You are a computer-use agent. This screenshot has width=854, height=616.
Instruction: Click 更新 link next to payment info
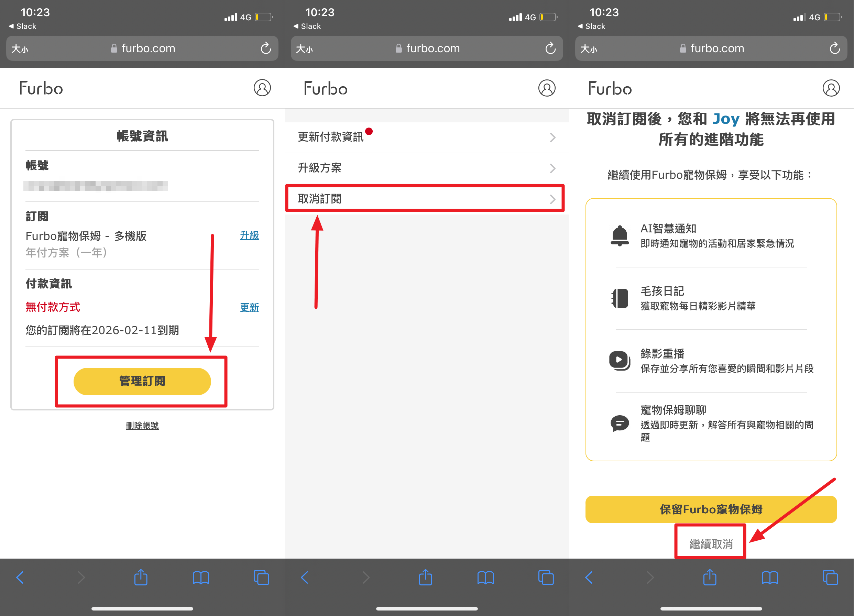[249, 308]
